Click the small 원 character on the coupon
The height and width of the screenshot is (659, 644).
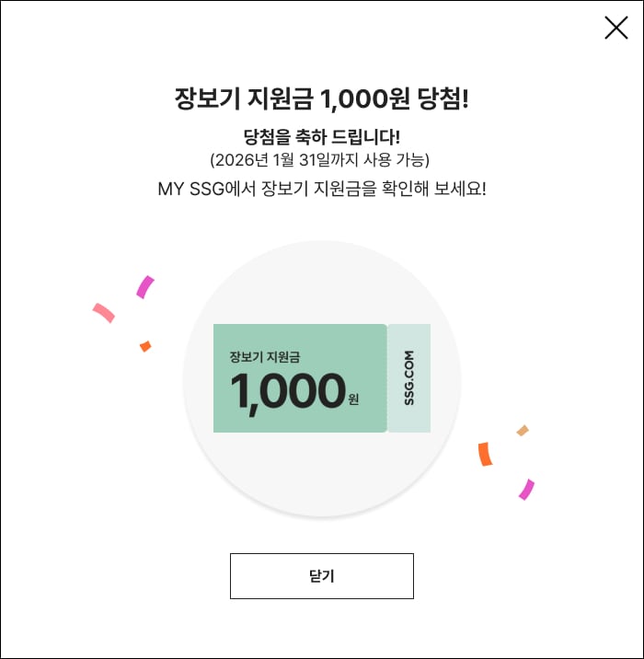tap(353, 399)
